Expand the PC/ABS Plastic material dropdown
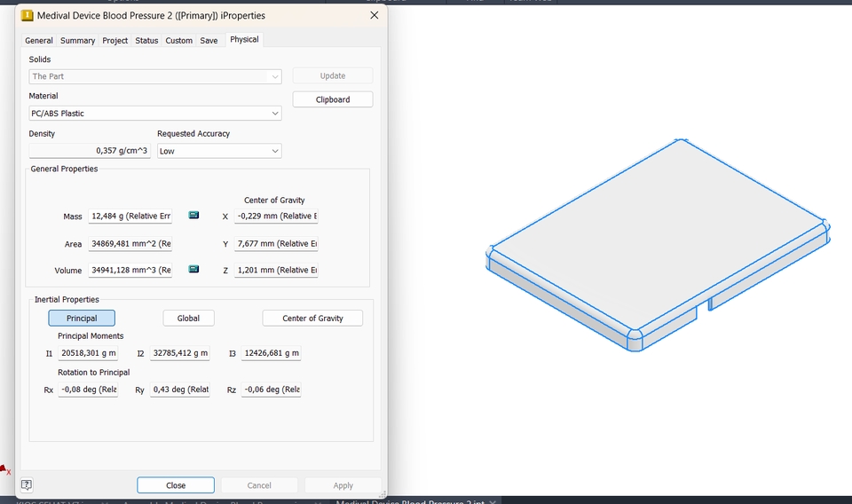Image resolution: width=852 pixels, height=504 pixels. [x=154, y=113]
